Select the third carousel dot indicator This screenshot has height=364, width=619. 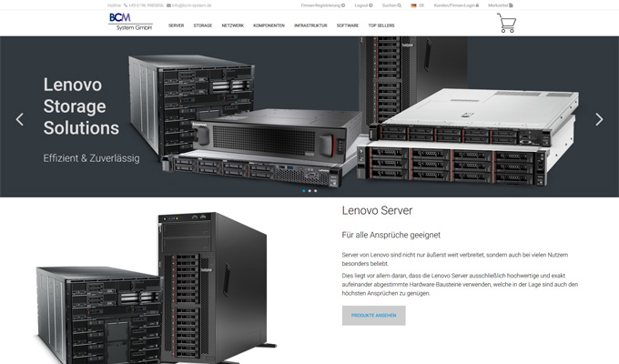[x=316, y=191]
